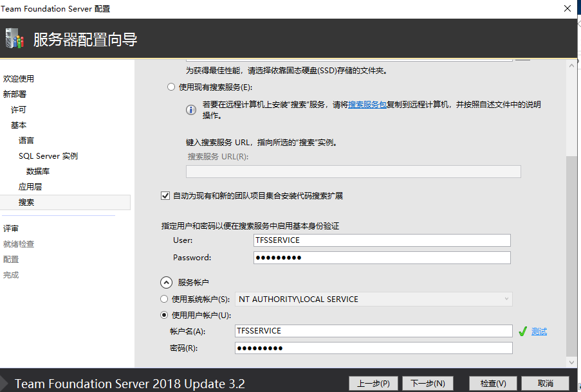
Task: Click the 配置 step in sidebar
Action: (11, 260)
